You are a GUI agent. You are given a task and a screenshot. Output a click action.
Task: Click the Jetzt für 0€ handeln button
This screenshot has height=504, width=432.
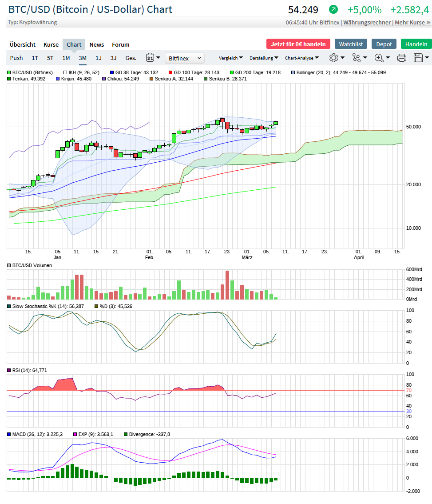pyautogui.click(x=298, y=44)
